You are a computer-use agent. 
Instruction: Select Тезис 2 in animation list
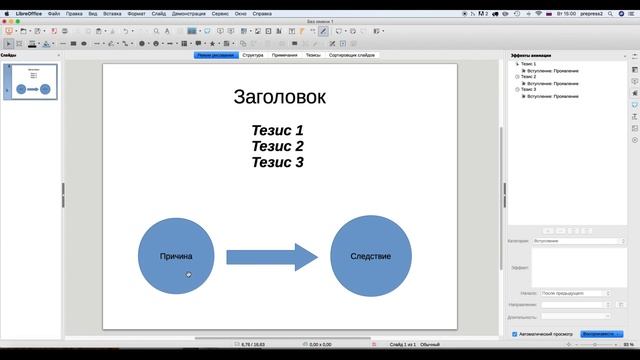[529, 77]
